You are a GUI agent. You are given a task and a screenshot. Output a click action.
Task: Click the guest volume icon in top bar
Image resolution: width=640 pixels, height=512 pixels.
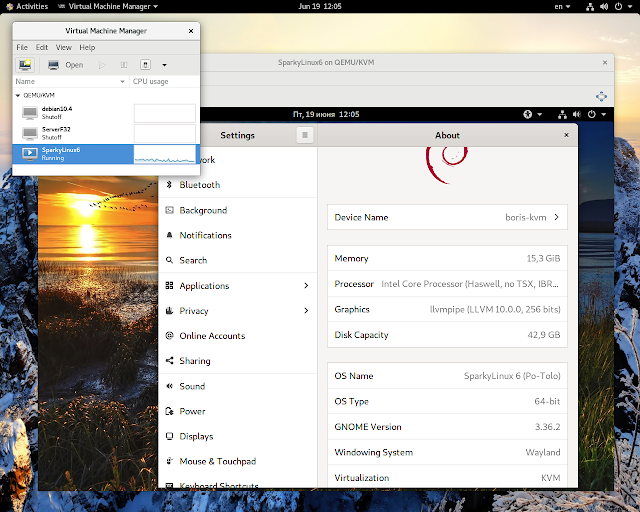tap(576, 114)
